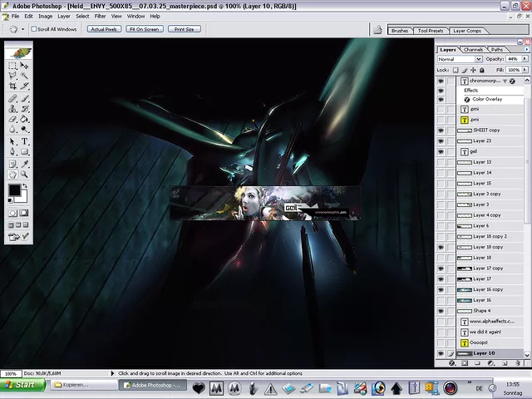Open the Opacity slider arrow
This screenshot has height=399, width=532.
(x=525, y=59)
